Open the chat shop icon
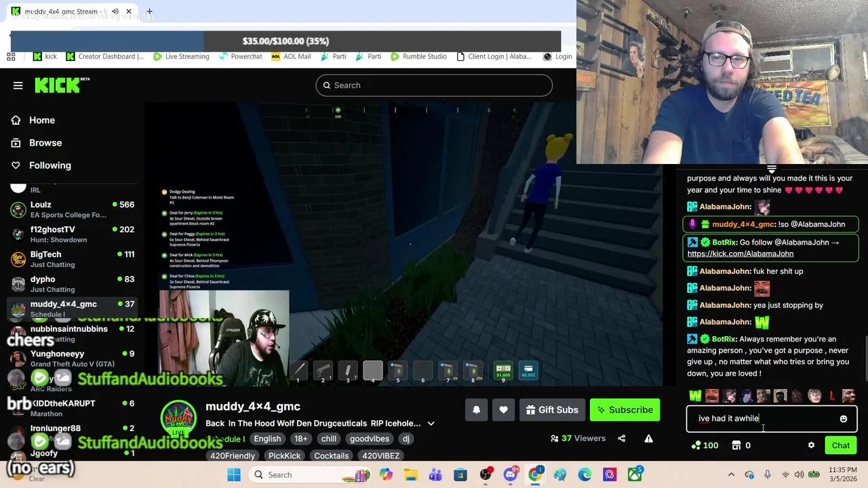The width and height of the screenshot is (868, 488). coord(736,445)
